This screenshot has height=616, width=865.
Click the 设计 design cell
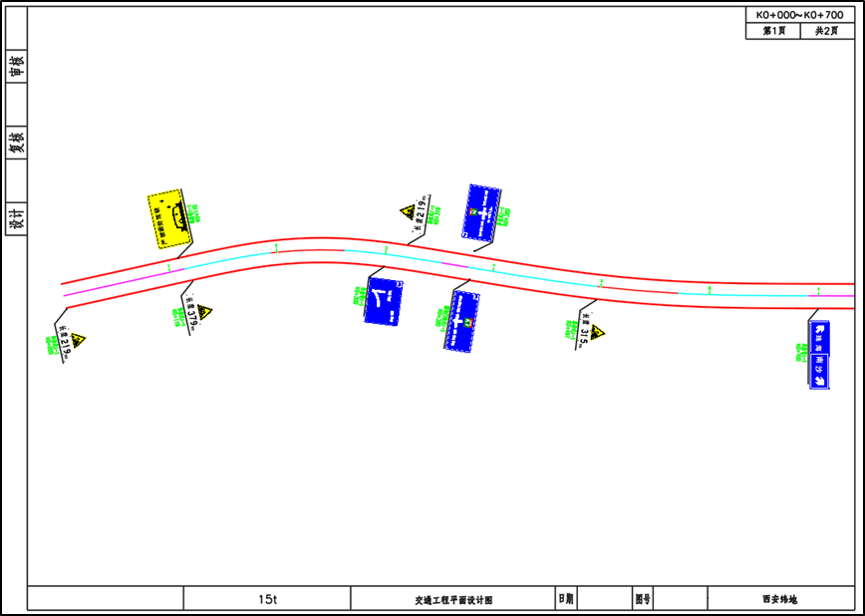point(17,218)
